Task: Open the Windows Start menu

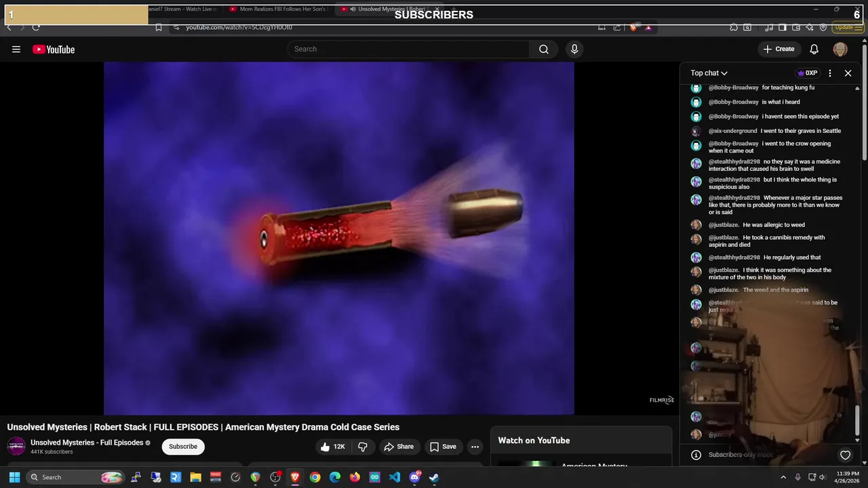Action: coord(14,477)
